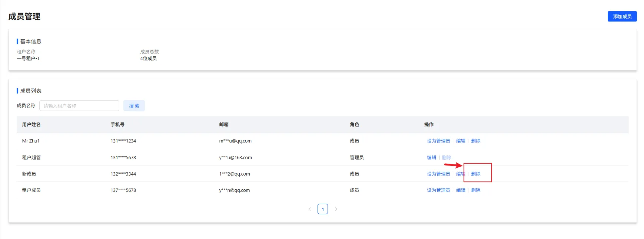The width and height of the screenshot is (644, 239).
Task: Click the 用户姓名 column header
Action: 31,125
